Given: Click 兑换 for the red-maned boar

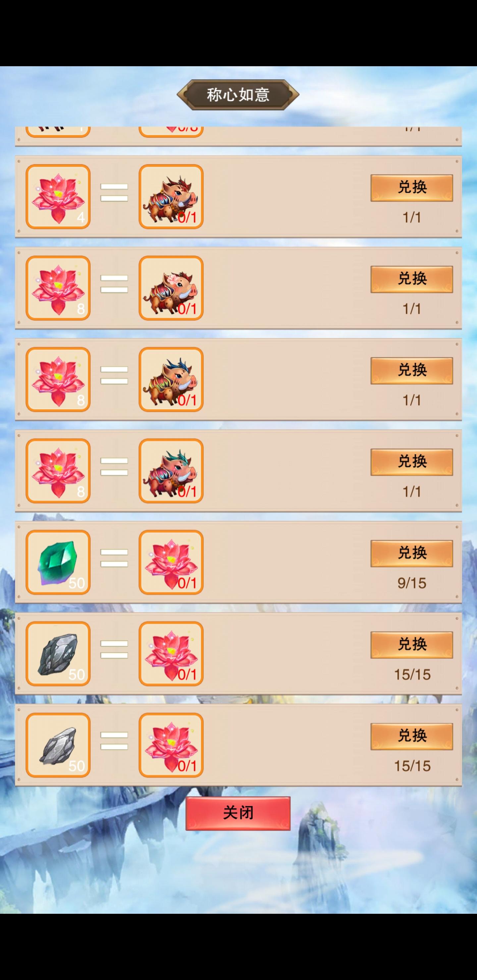Looking at the screenshot, I should [x=411, y=188].
